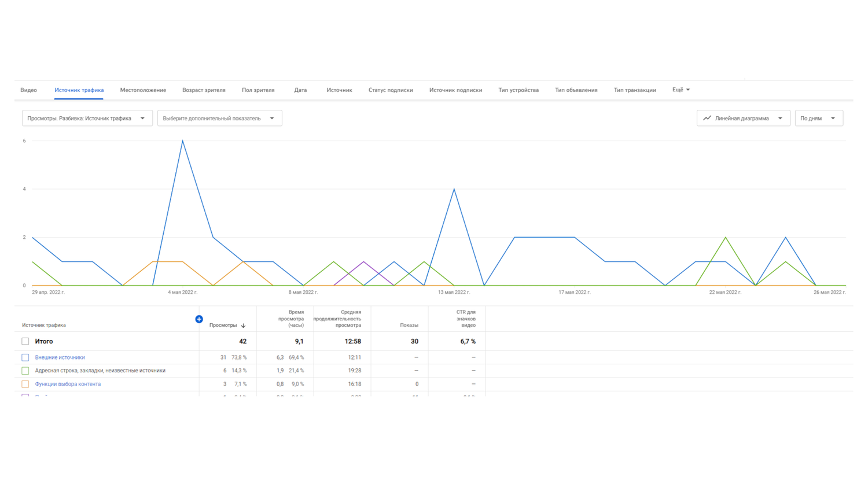Image resolution: width=868 pixels, height=488 pixels.
Task: Go to the Возраст зрителя tab
Action: coord(204,90)
